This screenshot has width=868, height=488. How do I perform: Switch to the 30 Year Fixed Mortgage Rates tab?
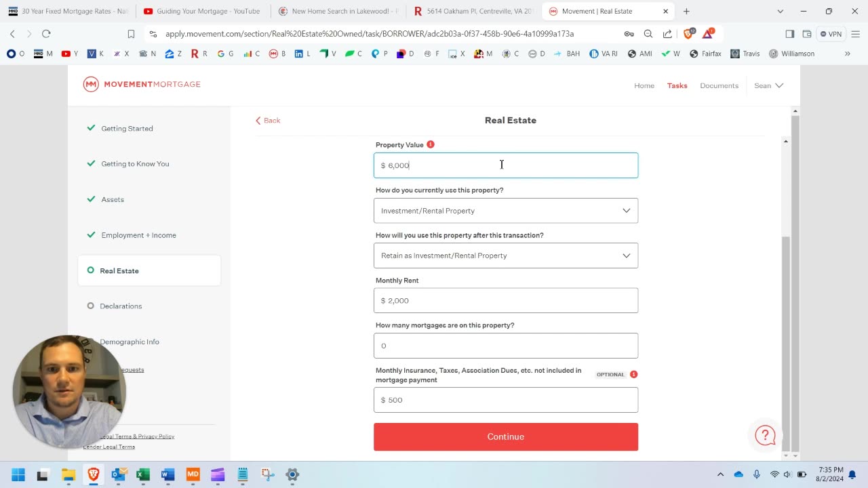click(66, 12)
